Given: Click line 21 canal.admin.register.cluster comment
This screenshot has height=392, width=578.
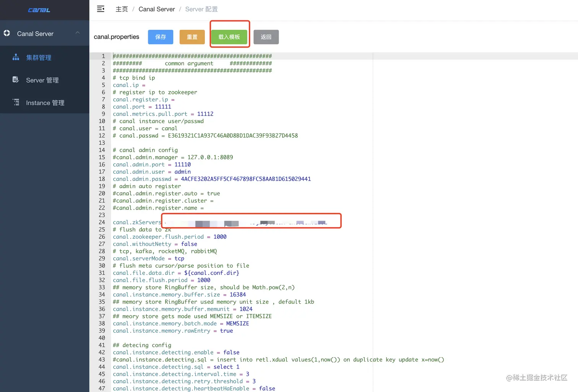Looking at the screenshot, I should (x=163, y=201).
